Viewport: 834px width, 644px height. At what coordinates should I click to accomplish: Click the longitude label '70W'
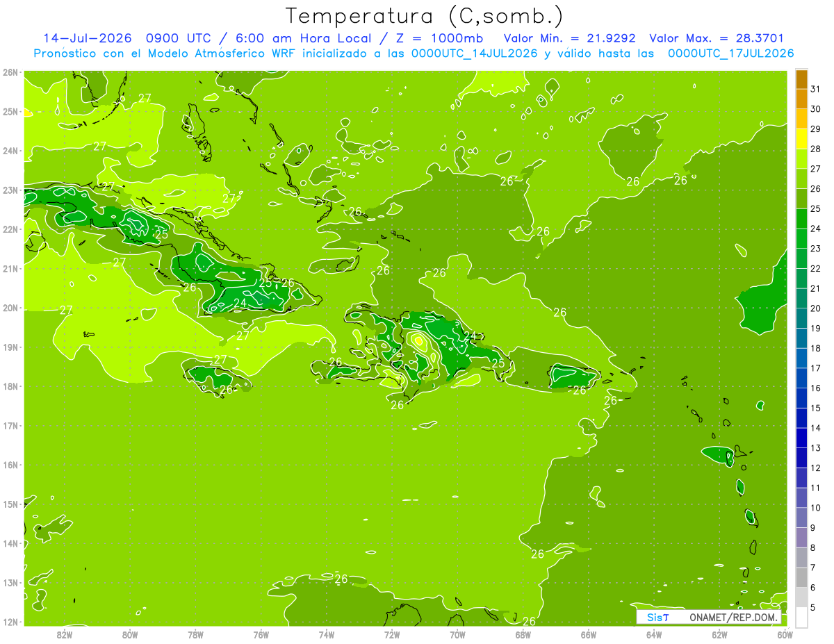(457, 634)
